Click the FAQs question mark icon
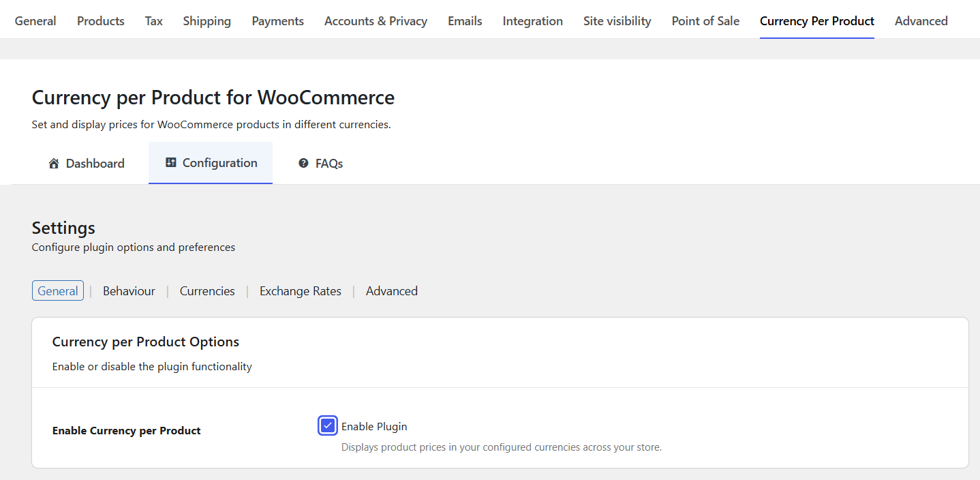 pos(304,164)
